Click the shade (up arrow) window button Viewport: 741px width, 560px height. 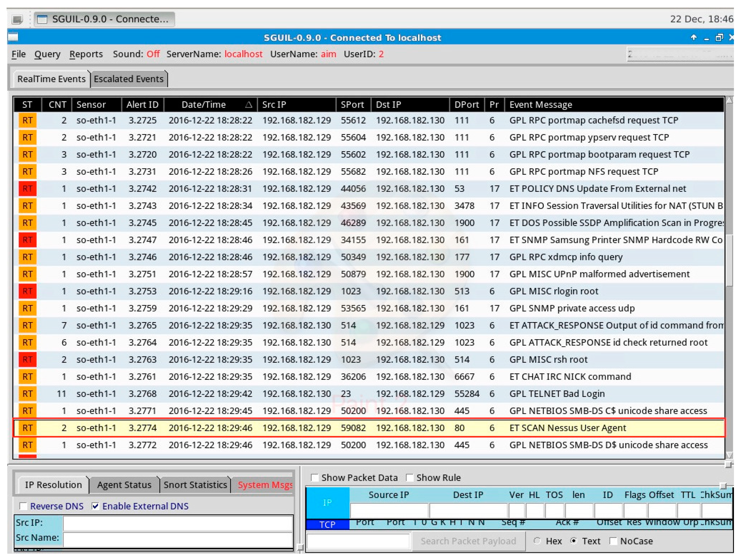pos(693,38)
